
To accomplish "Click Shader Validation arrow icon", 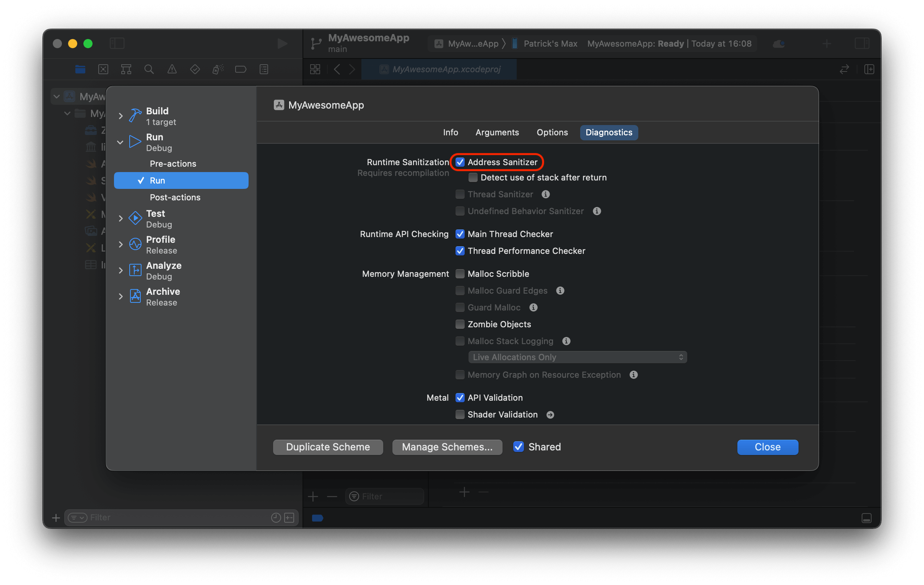I will coord(550,415).
